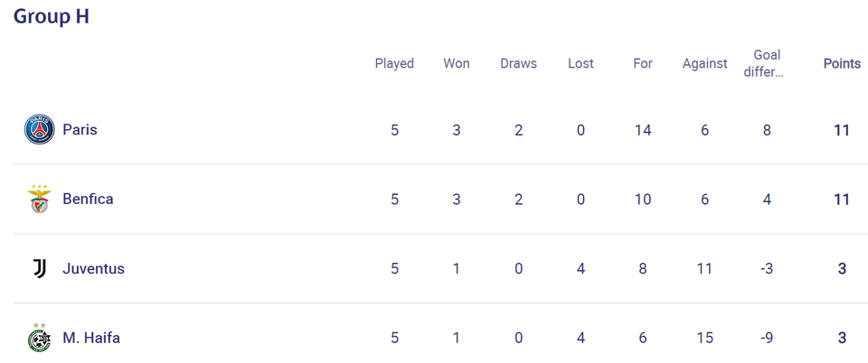Screen dimensions: 868x363
Task: Select the Lost column header
Action: pos(580,63)
